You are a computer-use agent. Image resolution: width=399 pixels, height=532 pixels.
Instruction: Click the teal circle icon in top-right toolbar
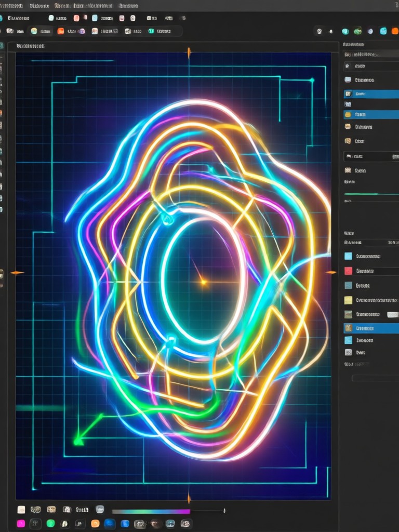[x=345, y=32]
